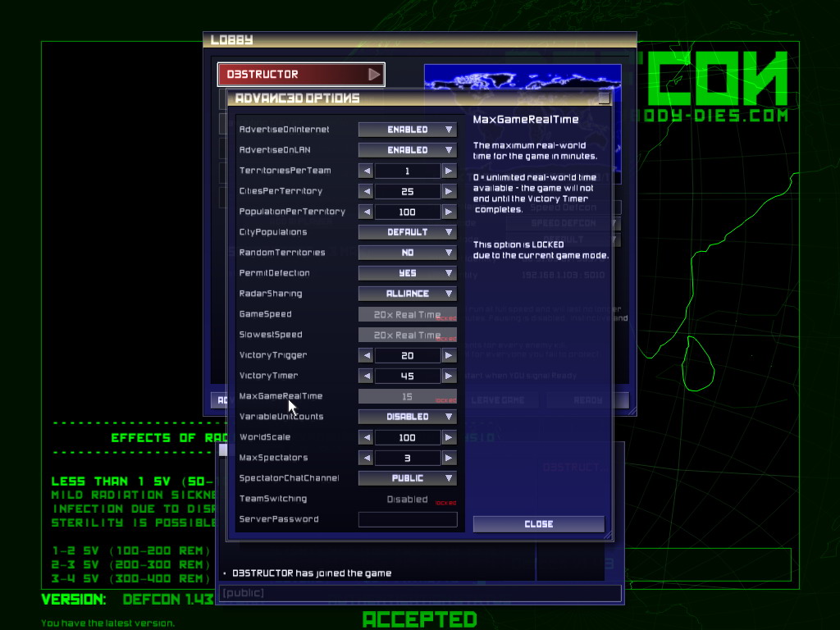
Task: Click the locked MaxGameRealTime value 15
Action: pos(408,396)
